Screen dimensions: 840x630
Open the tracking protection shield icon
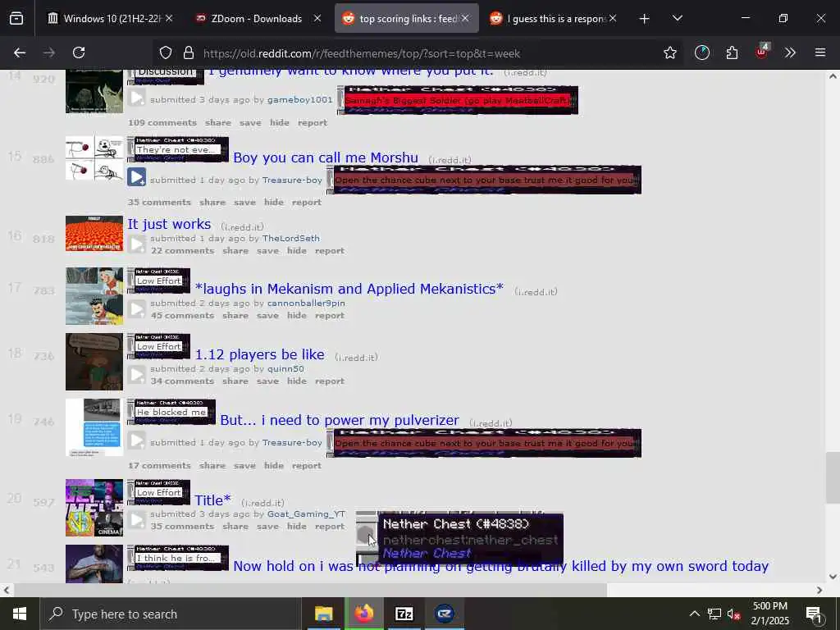[166, 53]
